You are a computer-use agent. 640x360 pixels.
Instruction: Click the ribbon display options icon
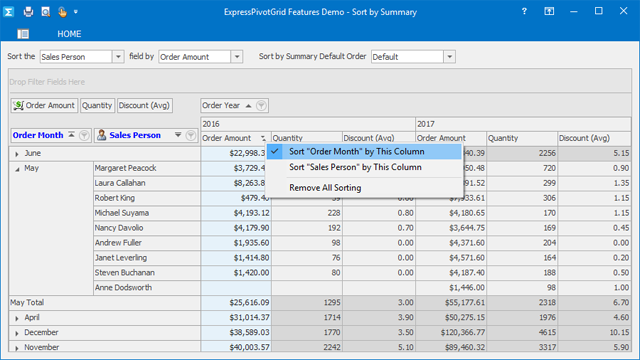pyautogui.click(x=549, y=11)
